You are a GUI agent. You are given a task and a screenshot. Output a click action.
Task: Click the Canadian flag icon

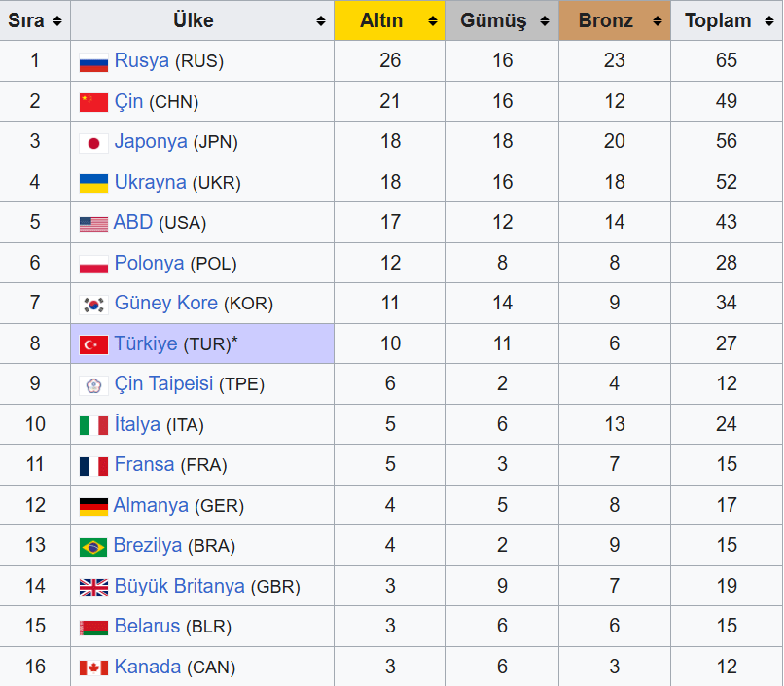point(93,668)
